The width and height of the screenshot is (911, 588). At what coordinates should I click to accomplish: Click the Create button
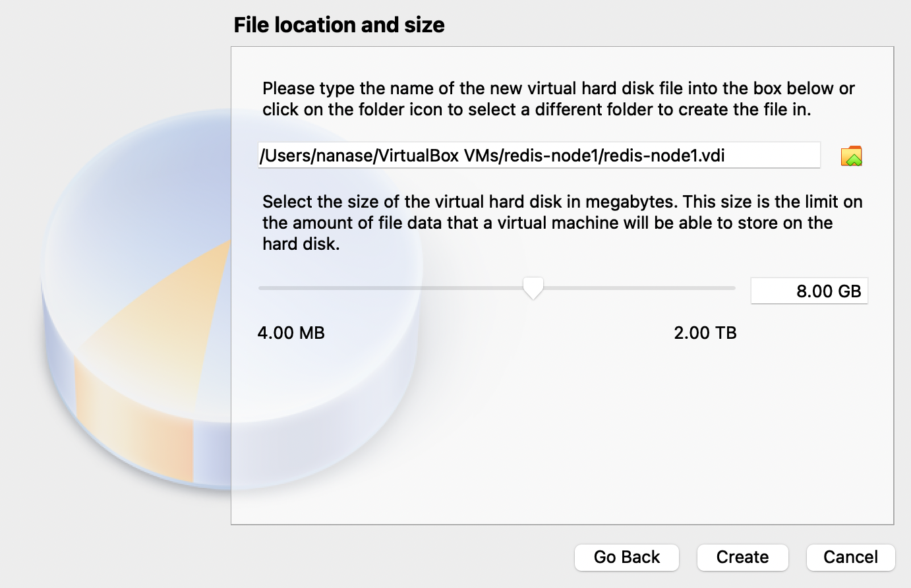[x=743, y=557]
